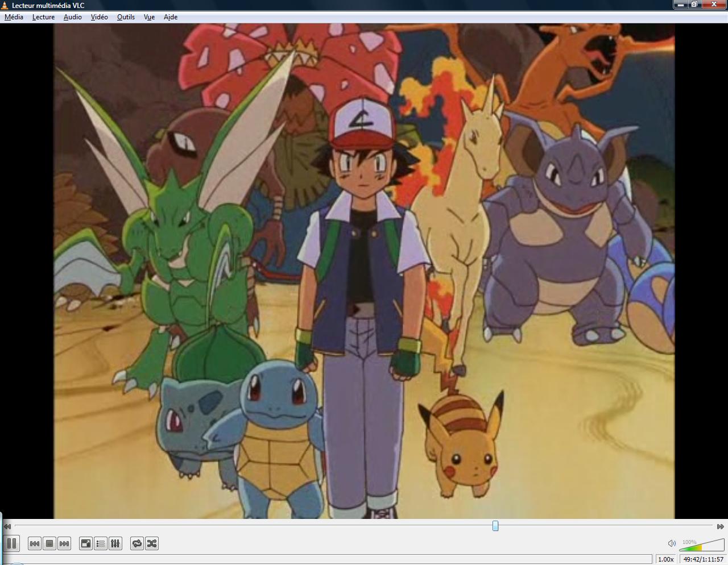
Task: Show the playlist panel
Action: (x=101, y=543)
